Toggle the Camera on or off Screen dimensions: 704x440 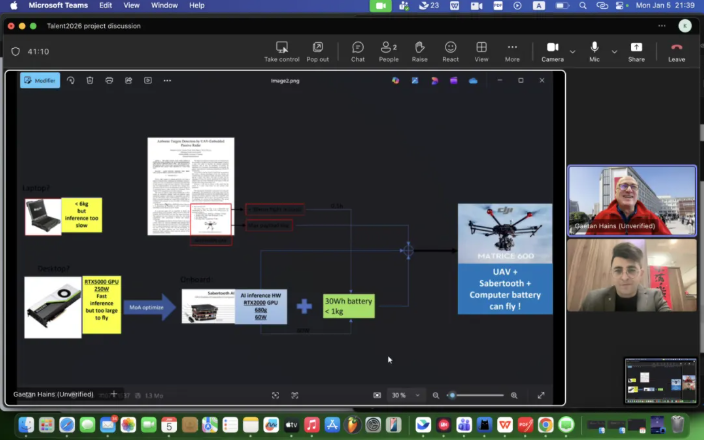point(552,51)
